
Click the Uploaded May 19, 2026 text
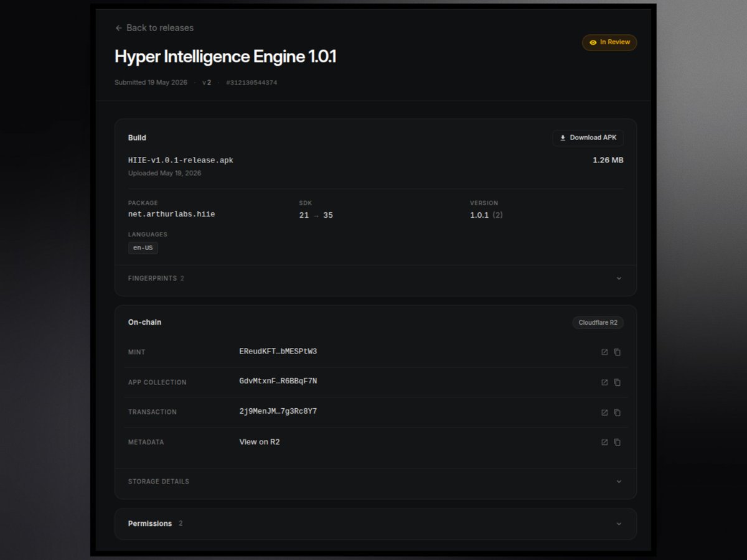[164, 173]
